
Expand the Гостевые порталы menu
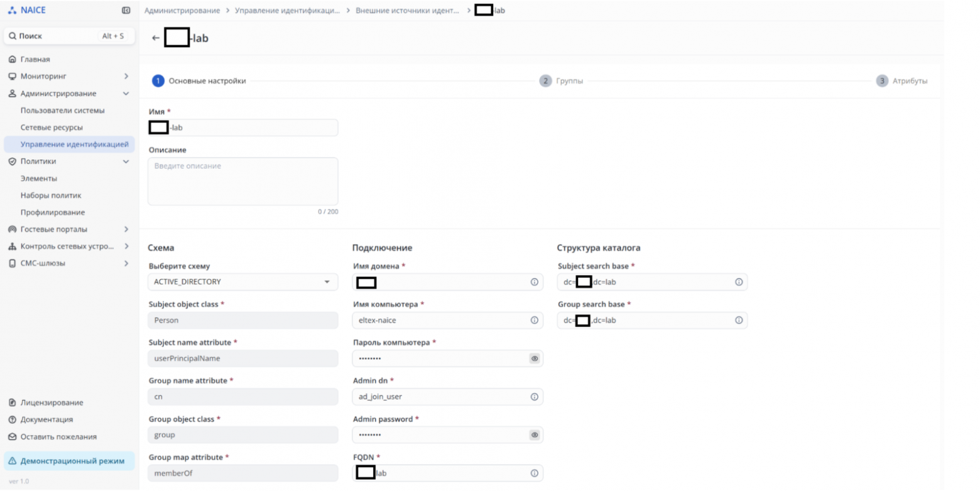click(69, 229)
